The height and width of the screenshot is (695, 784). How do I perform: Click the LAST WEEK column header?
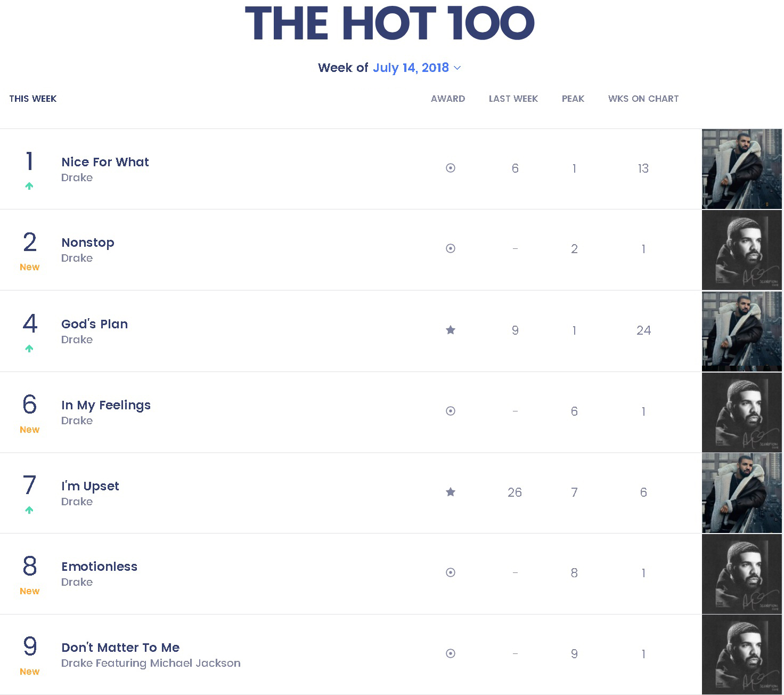click(x=513, y=99)
